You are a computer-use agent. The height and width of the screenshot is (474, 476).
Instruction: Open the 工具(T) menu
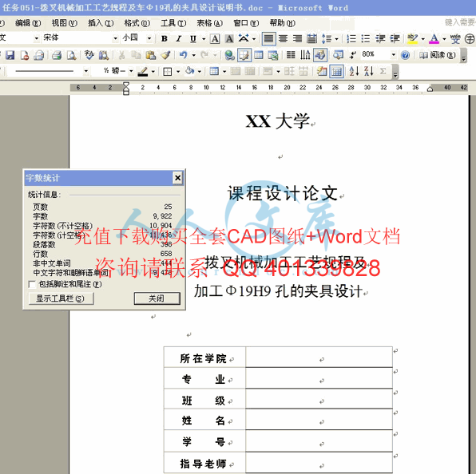coord(173,23)
